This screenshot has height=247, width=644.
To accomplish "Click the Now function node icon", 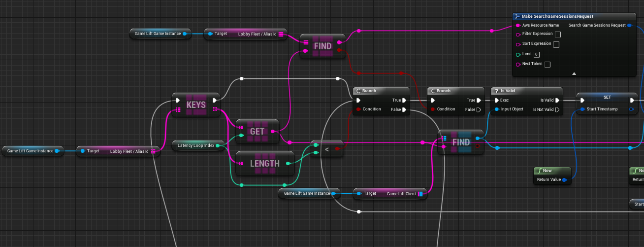I will [x=540, y=171].
